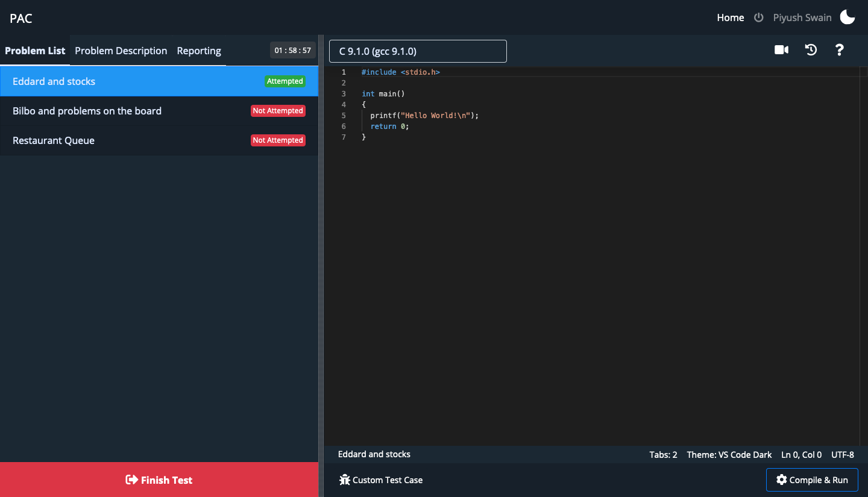Select the Problem List tab
Screen dimensions: 868x497
[34, 51]
